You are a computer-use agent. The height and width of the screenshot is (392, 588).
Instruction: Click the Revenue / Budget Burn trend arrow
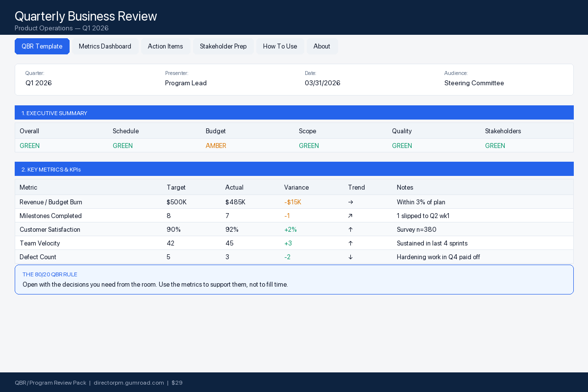[x=350, y=202]
